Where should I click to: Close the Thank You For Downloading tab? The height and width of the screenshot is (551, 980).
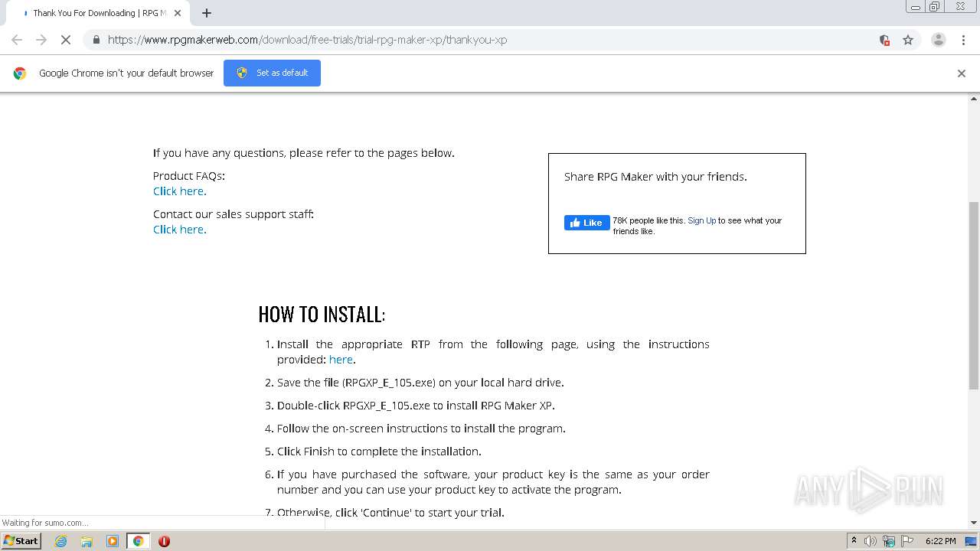(x=178, y=13)
